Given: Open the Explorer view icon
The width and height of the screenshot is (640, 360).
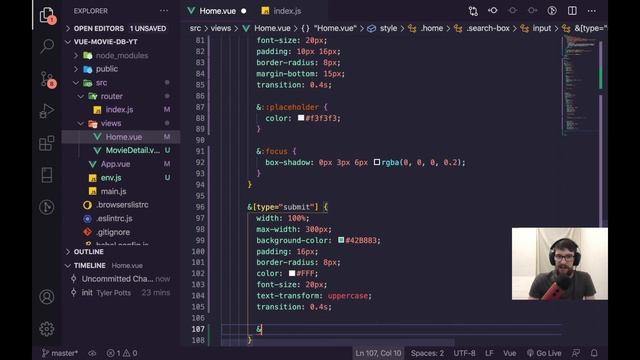Looking at the screenshot, I should click(47, 16).
